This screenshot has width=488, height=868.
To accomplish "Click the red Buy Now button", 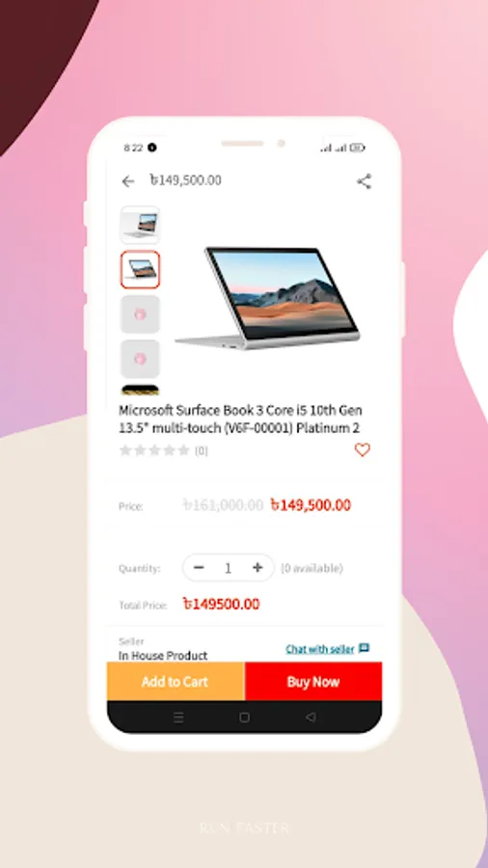I will tap(313, 682).
